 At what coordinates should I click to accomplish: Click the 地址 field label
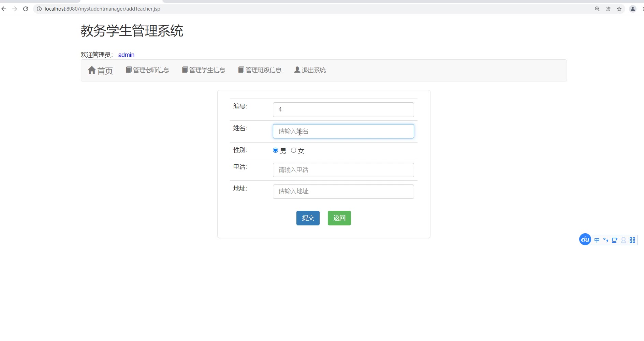(x=240, y=189)
